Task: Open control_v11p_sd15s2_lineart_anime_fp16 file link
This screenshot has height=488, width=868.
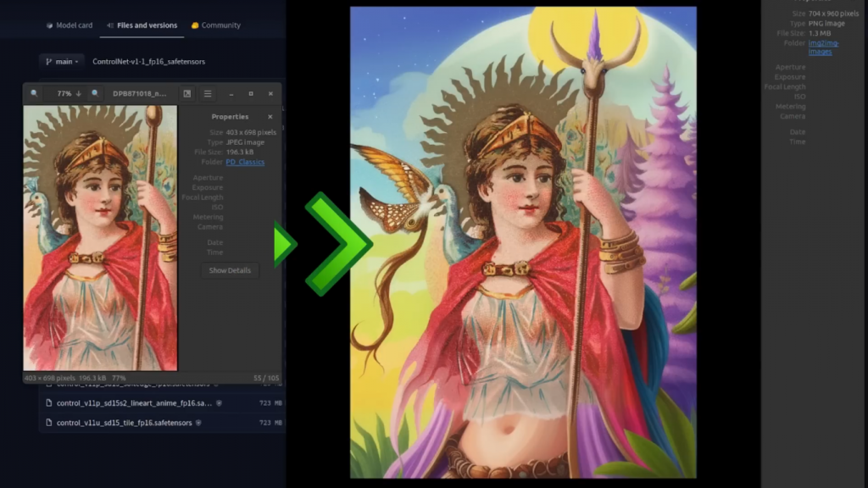Action: [x=134, y=402]
